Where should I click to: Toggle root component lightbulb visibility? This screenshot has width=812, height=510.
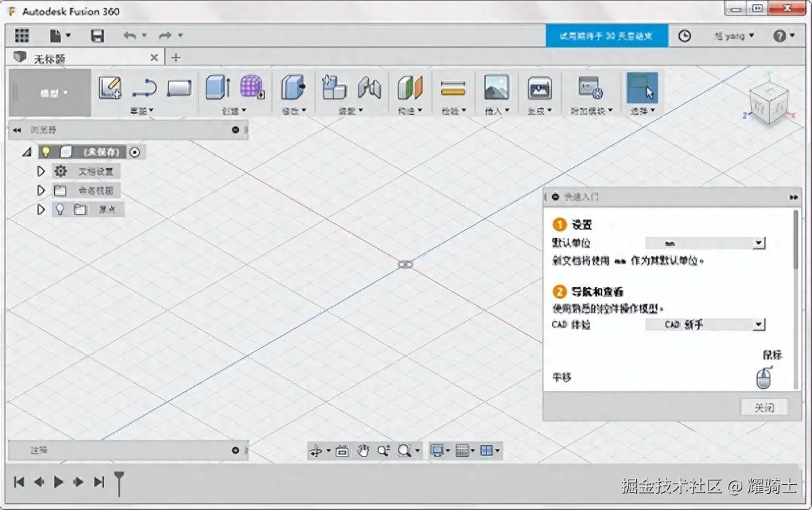46,152
